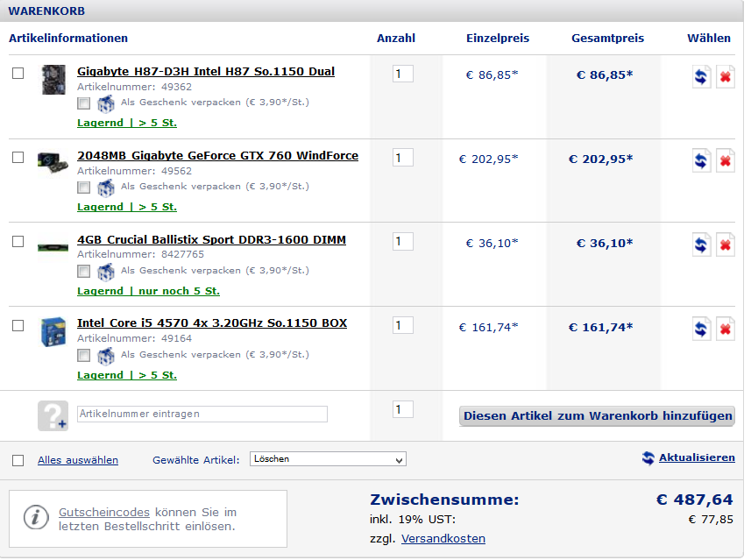Image resolution: width=751 pixels, height=560 pixels.
Task: Focus the quantity field for Crucial Ballistix Sport
Action: pyautogui.click(x=403, y=242)
